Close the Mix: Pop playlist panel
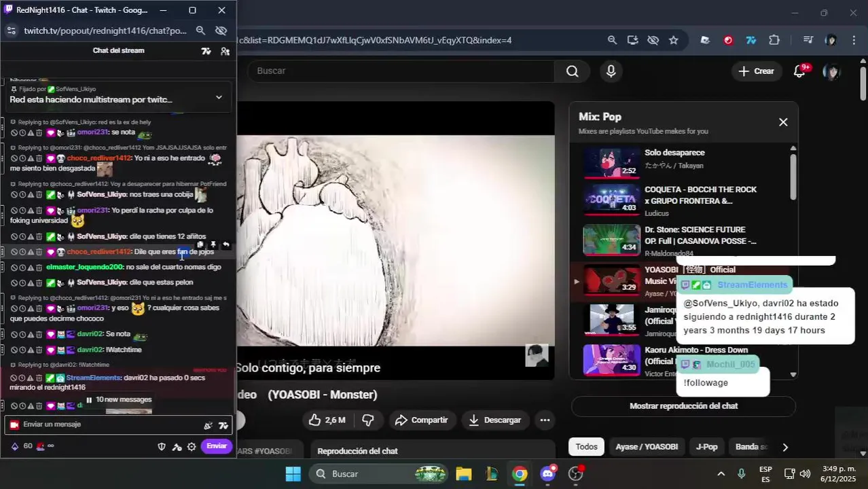 783,122
